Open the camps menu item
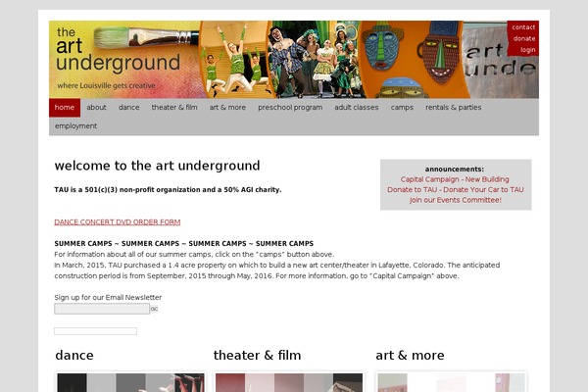Image resolution: width=588 pixels, height=392 pixels. coord(402,108)
